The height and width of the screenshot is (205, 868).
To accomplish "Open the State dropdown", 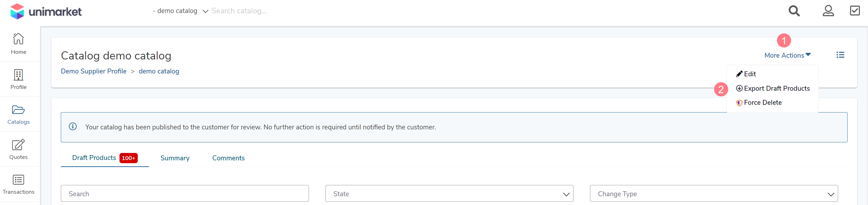I will click(x=449, y=193).
